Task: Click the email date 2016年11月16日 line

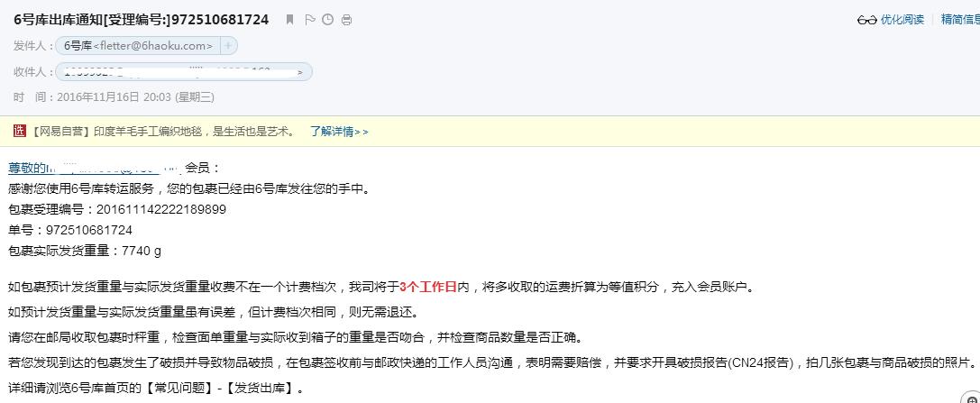Action: [x=114, y=96]
